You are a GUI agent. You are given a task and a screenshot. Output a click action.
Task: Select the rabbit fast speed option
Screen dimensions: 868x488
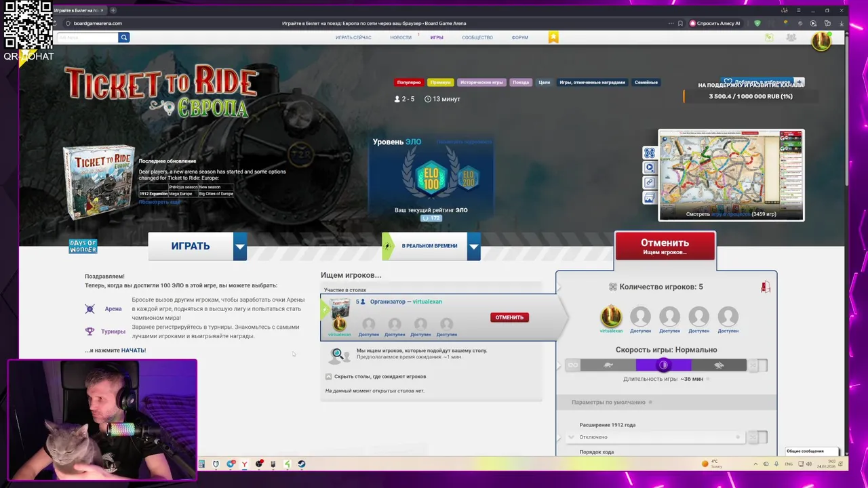(x=719, y=365)
